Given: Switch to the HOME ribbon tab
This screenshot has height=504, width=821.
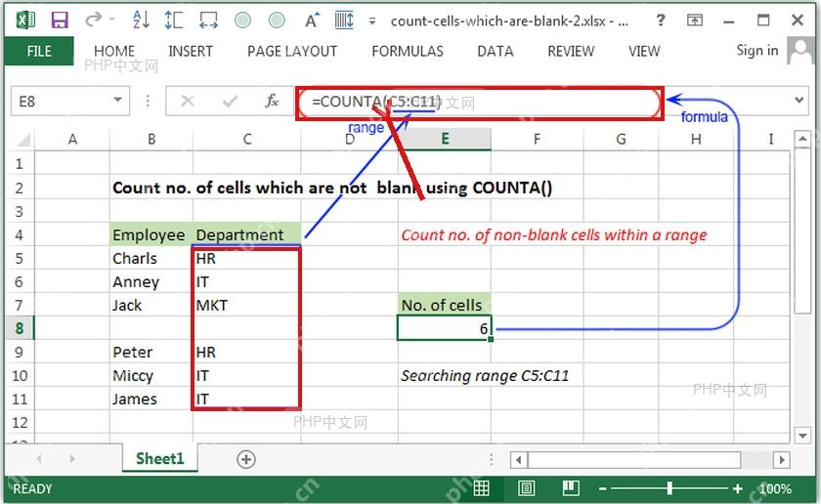Looking at the screenshot, I should coord(114,52).
